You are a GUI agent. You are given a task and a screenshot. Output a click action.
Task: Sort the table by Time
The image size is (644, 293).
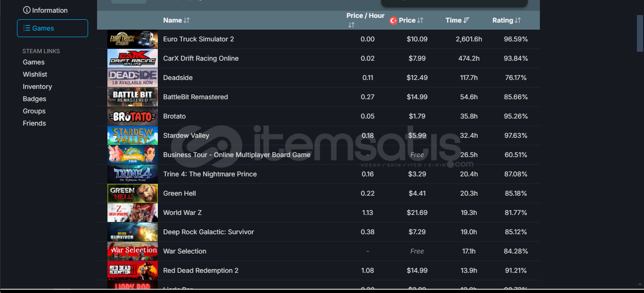click(457, 20)
